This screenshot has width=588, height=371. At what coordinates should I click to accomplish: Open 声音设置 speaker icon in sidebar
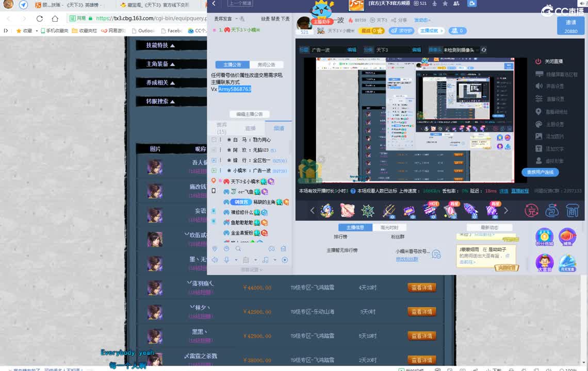click(538, 86)
